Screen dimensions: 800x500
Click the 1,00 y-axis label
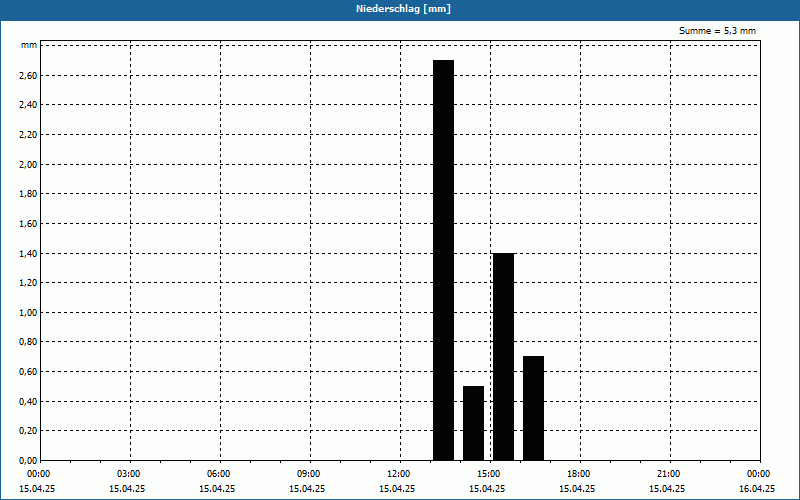(x=28, y=312)
